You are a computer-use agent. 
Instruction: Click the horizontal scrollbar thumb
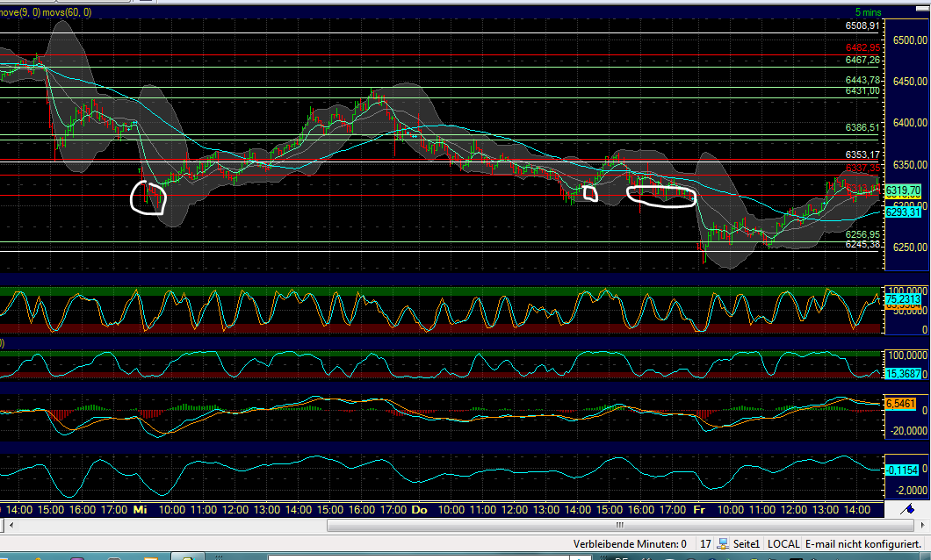619,526
